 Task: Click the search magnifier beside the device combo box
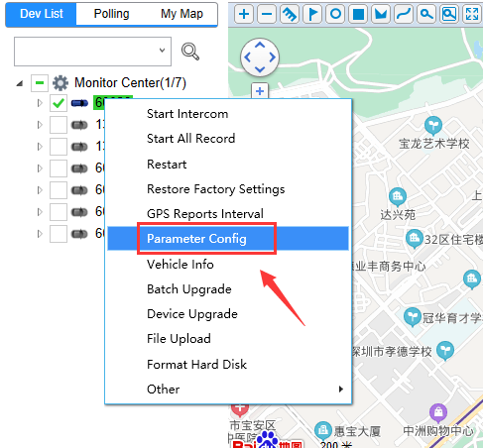pyautogui.click(x=190, y=52)
